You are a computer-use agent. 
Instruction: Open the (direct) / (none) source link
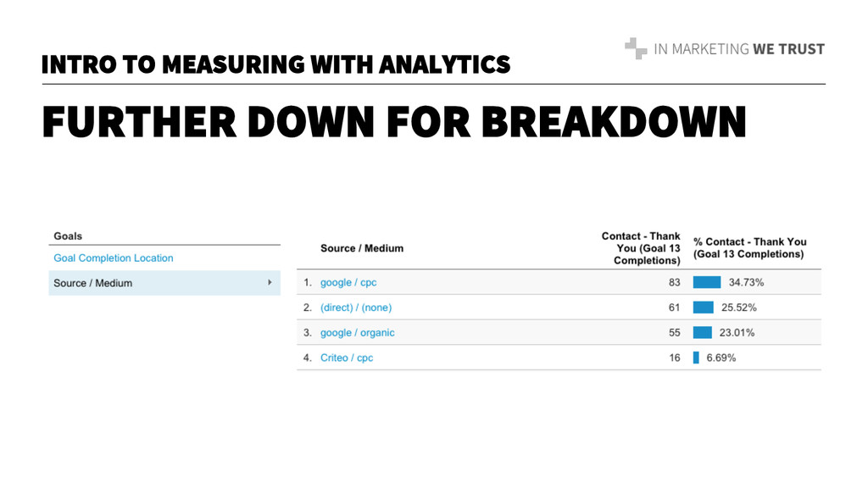click(356, 308)
